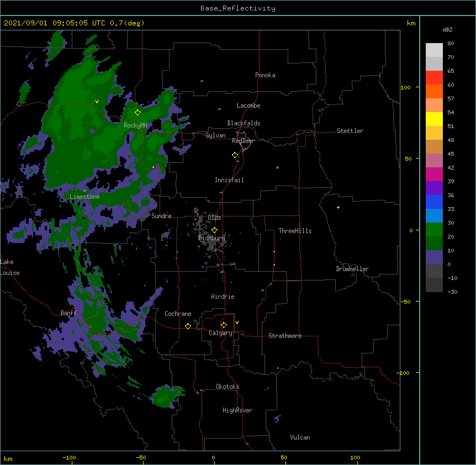Click the Base_Reflectivity title
476x465 pixels.
238,8
